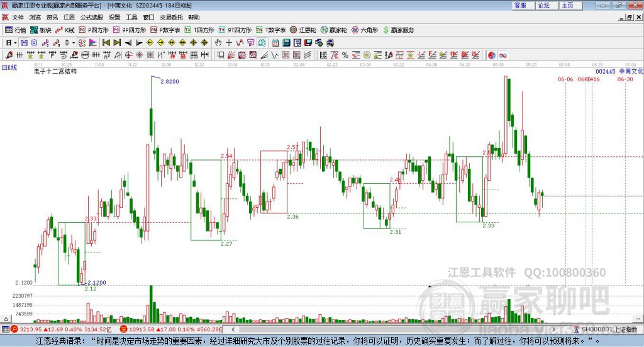This screenshot has height=347, width=644.
Task: Open the 9T四方形 tool
Action: point(235,30)
